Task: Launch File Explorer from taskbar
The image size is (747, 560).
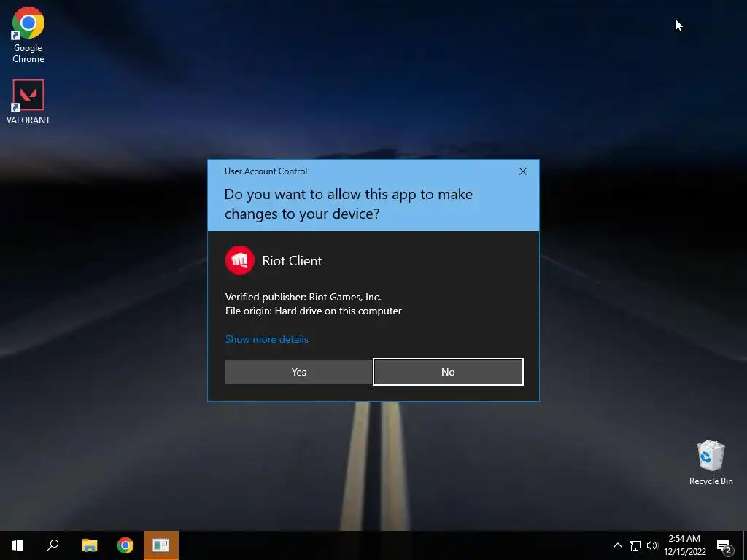Action: tap(89, 545)
